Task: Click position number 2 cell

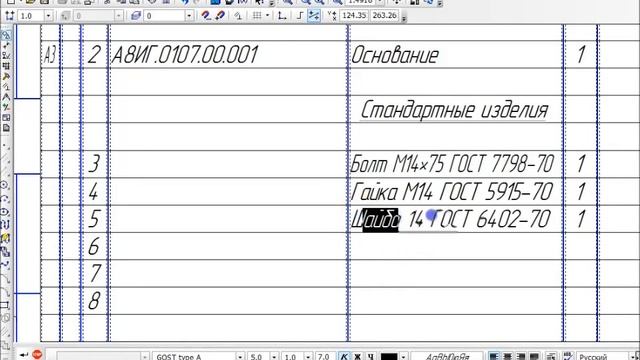Action: [x=94, y=55]
